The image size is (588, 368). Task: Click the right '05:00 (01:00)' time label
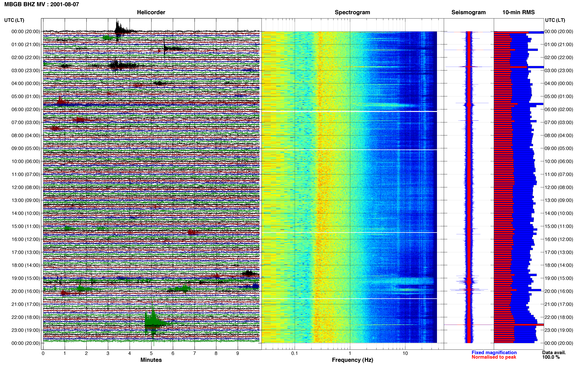559,96
